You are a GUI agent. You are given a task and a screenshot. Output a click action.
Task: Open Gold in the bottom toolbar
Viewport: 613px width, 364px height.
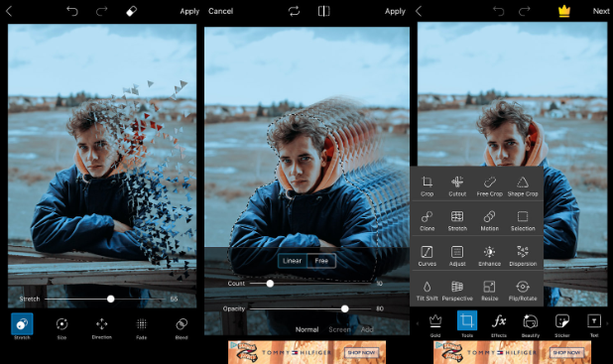(x=435, y=325)
